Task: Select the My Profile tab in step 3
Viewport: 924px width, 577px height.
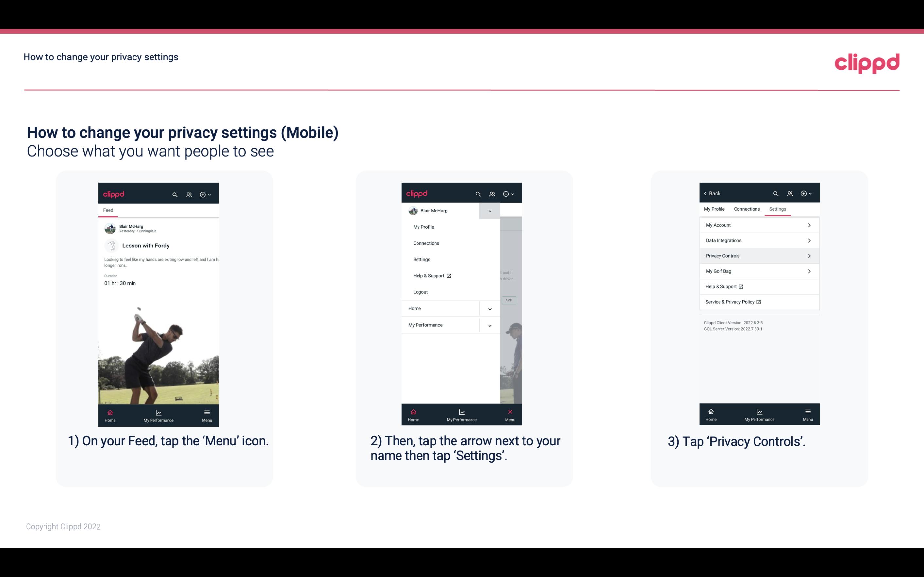Action: (715, 209)
